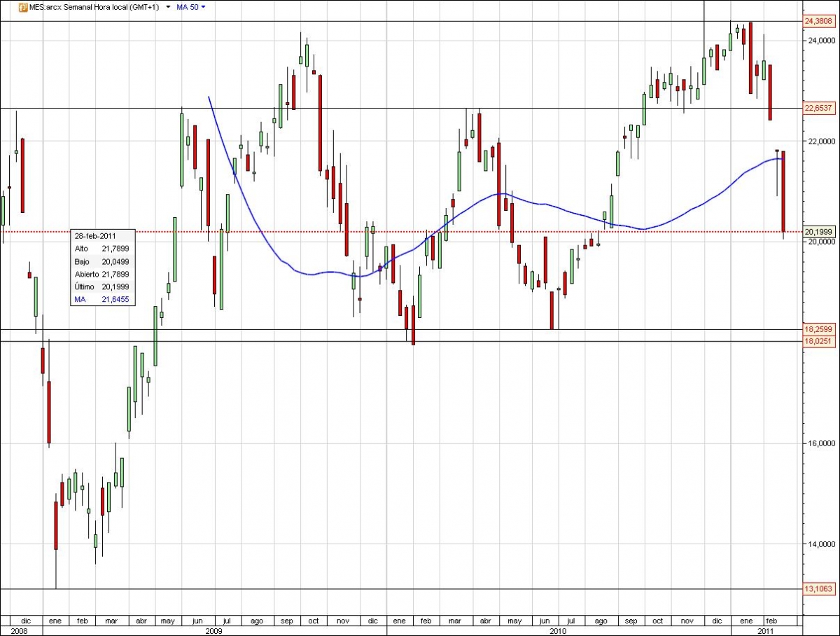Select the MA 50 indicator label

[188, 6]
